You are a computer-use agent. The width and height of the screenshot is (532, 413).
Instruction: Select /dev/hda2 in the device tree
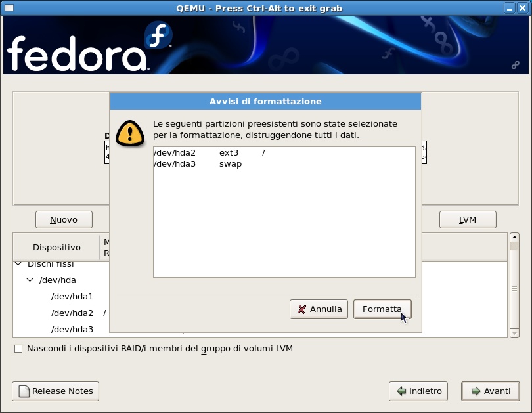click(72, 313)
